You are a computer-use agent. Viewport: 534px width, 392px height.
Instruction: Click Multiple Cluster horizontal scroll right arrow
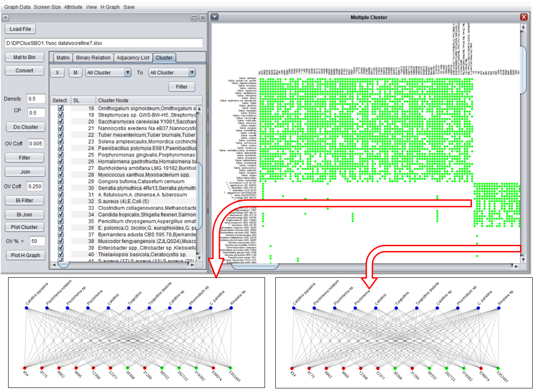point(516,266)
